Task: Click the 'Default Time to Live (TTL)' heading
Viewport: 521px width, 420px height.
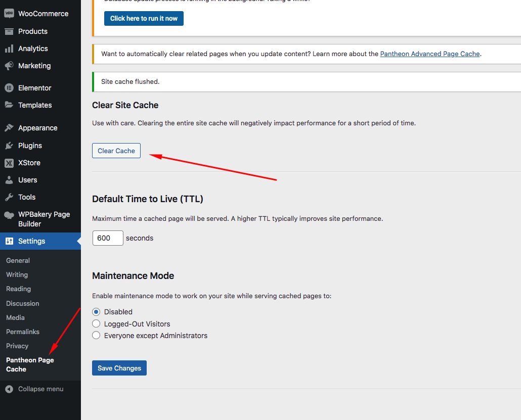Action: point(148,199)
